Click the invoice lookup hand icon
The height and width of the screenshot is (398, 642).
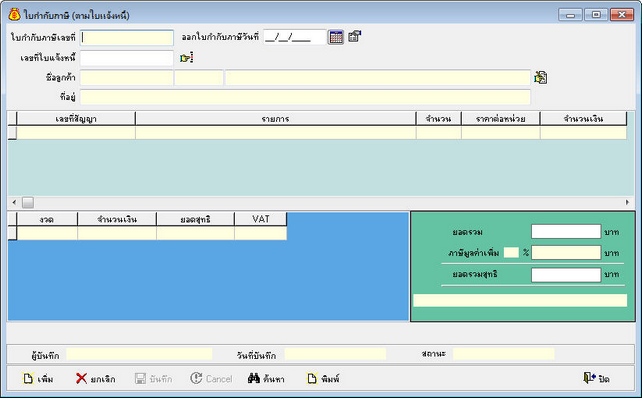point(186,58)
